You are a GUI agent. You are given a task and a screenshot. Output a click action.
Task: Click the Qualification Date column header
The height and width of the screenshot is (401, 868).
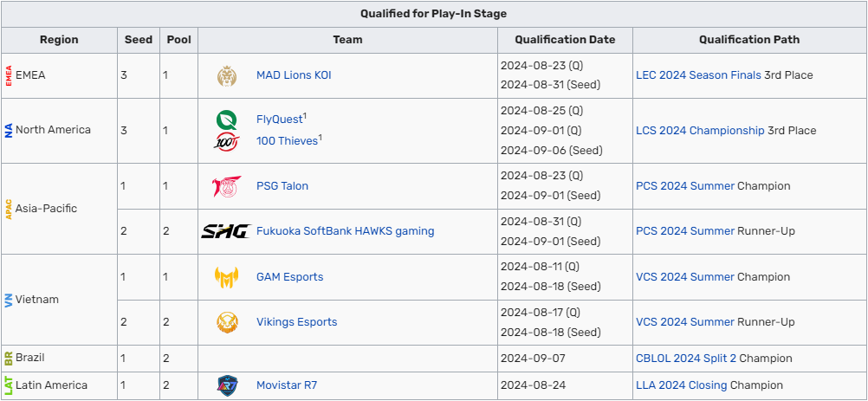565,40
